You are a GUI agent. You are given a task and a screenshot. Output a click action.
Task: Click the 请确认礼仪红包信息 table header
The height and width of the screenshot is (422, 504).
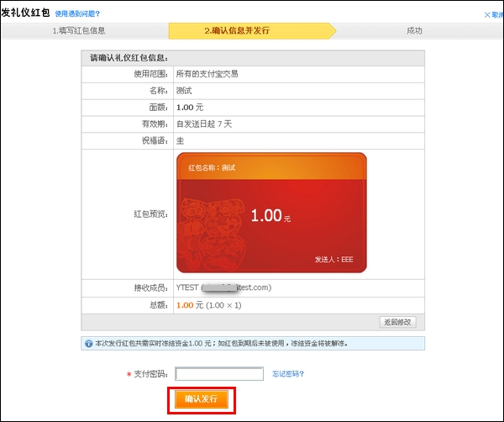point(129,57)
